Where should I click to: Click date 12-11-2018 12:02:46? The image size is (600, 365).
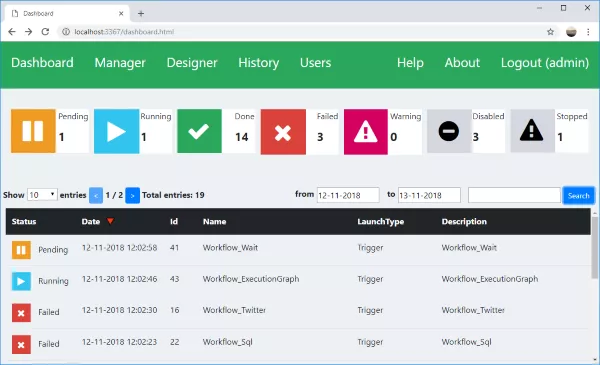pos(119,279)
